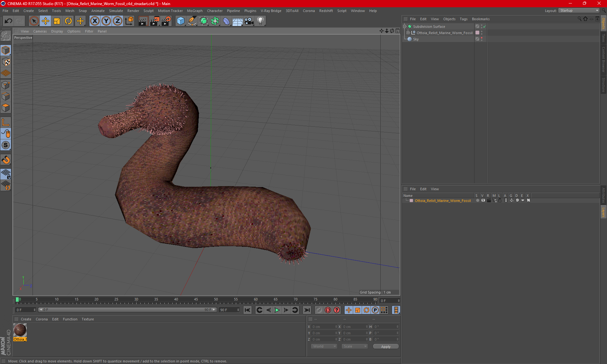The image size is (607, 364).
Task: Open the World coordinate system dropdown
Action: click(x=324, y=346)
